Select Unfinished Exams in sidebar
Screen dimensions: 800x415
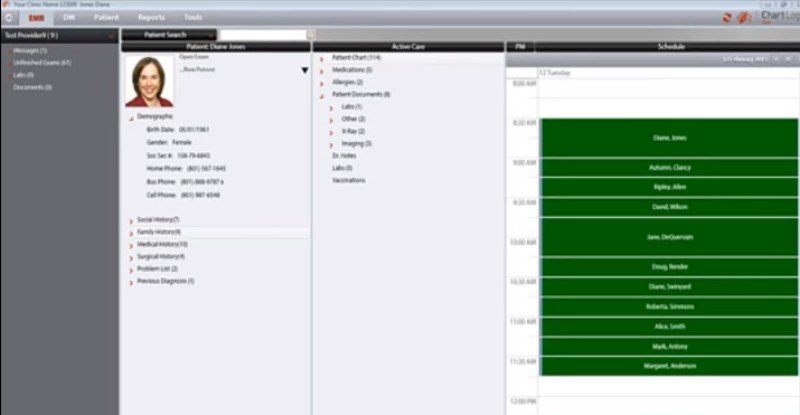pyautogui.click(x=42, y=63)
